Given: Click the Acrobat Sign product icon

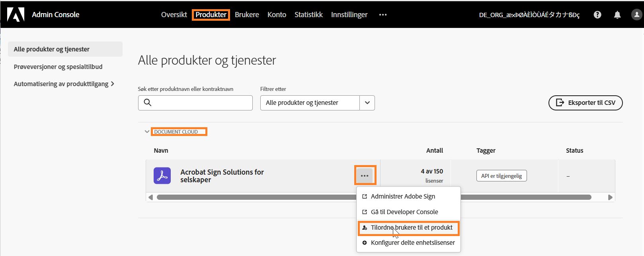Looking at the screenshot, I should point(162,175).
